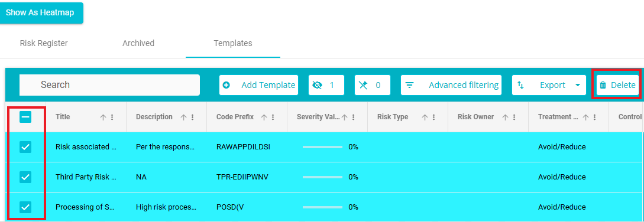Open Description column options menu
This screenshot has width=644, height=222.
[x=192, y=117]
